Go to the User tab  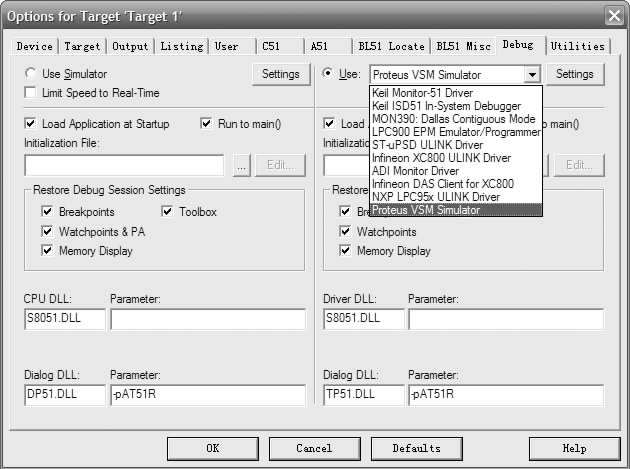(x=226, y=46)
